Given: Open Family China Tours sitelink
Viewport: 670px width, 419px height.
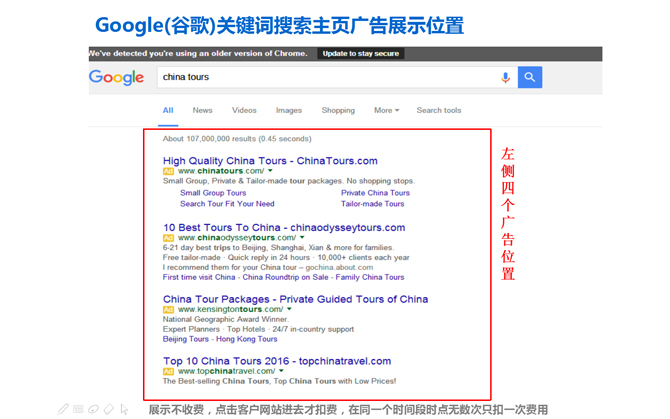Looking at the screenshot, I should 370,278.
